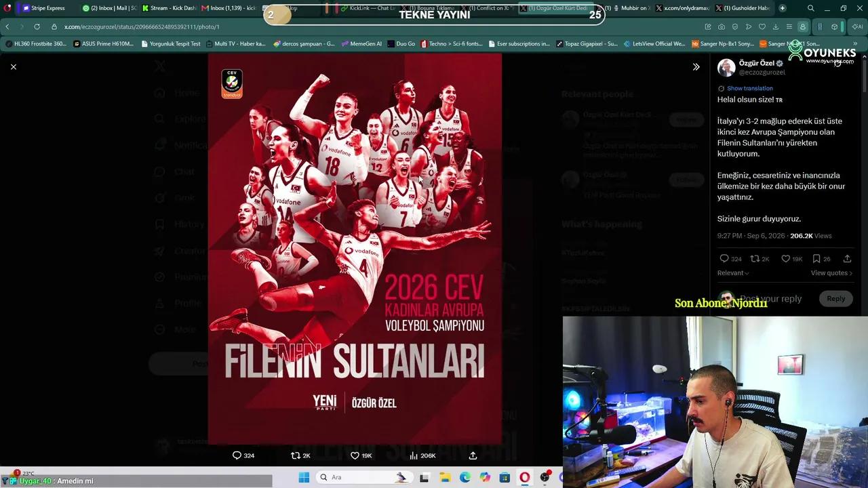Reload the page with the refresh icon
868x488 pixels.
click(37, 26)
